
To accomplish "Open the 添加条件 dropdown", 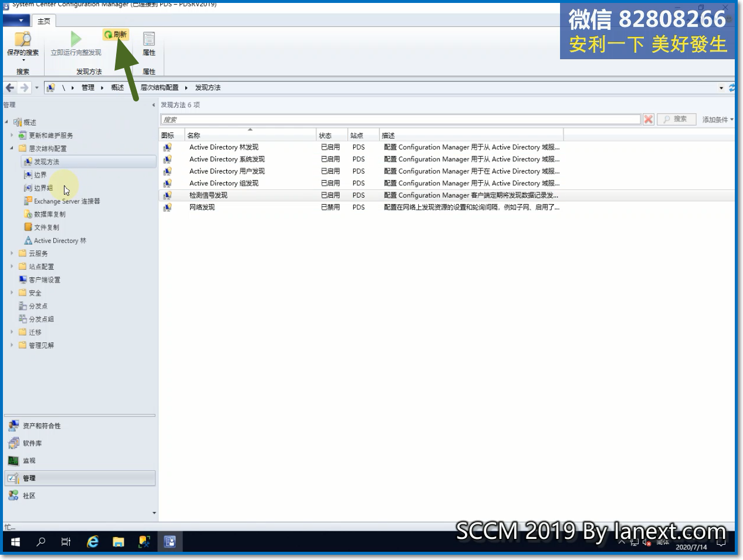I will 718,120.
